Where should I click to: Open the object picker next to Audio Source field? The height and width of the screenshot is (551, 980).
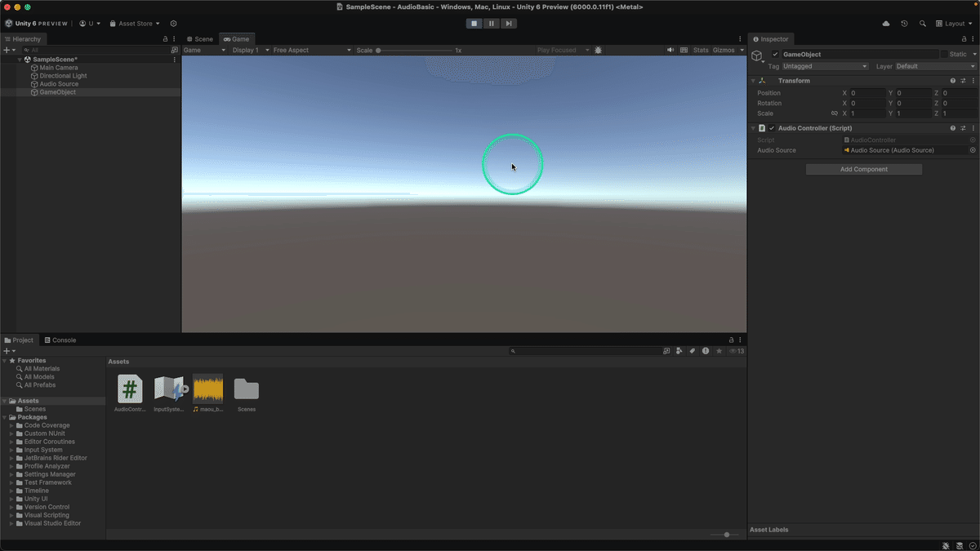click(971, 150)
